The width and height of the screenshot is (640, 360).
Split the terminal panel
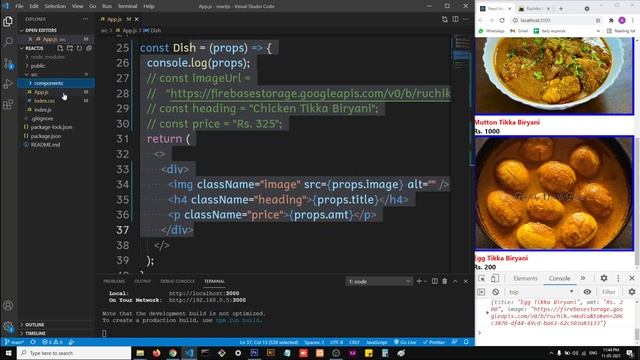tap(435, 281)
